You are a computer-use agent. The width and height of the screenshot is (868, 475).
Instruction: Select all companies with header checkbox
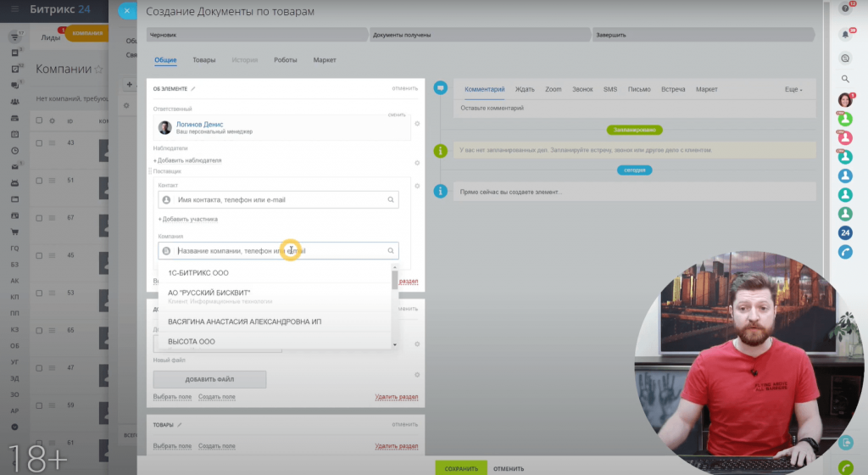tap(39, 120)
